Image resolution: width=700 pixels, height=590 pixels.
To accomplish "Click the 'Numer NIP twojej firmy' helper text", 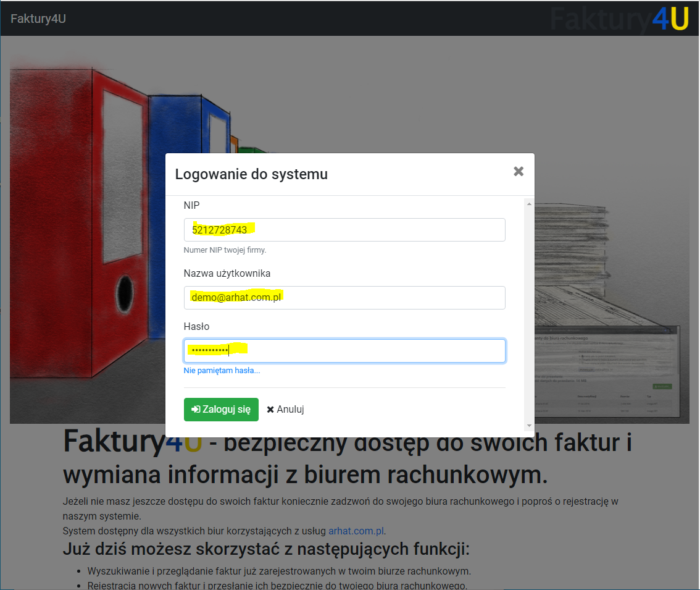I will click(x=225, y=250).
